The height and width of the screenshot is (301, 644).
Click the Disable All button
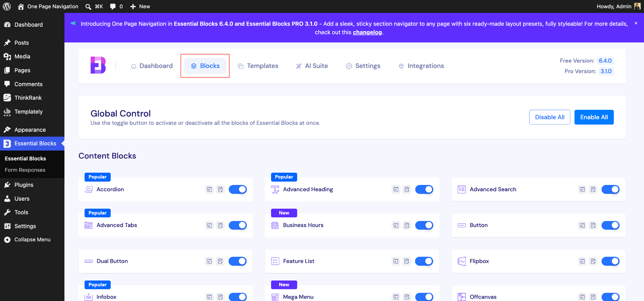pos(550,117)
